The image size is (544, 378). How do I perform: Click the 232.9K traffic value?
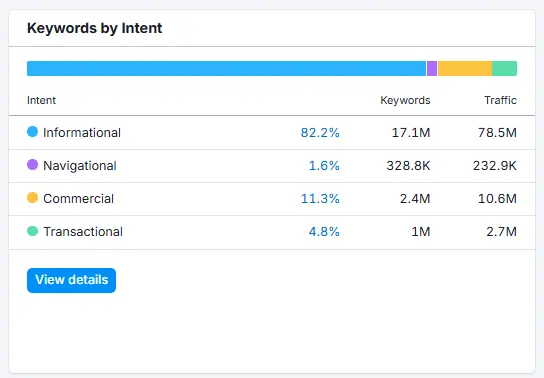coord(495,165)
